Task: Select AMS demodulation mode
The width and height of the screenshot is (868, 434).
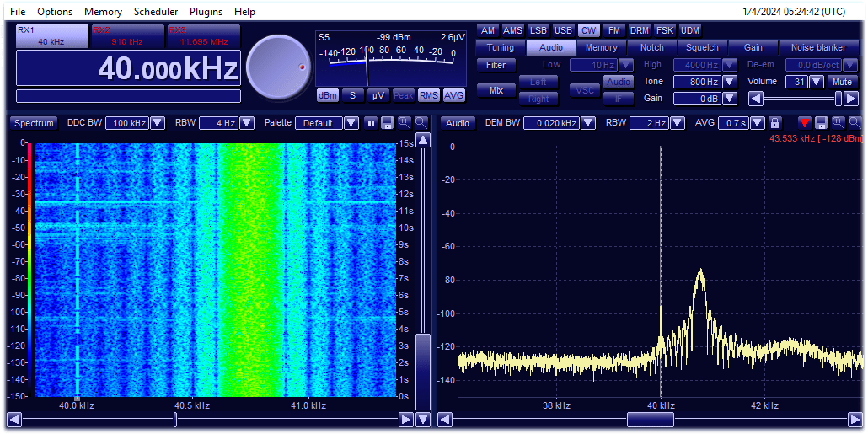Action: [x=512, y=30]
